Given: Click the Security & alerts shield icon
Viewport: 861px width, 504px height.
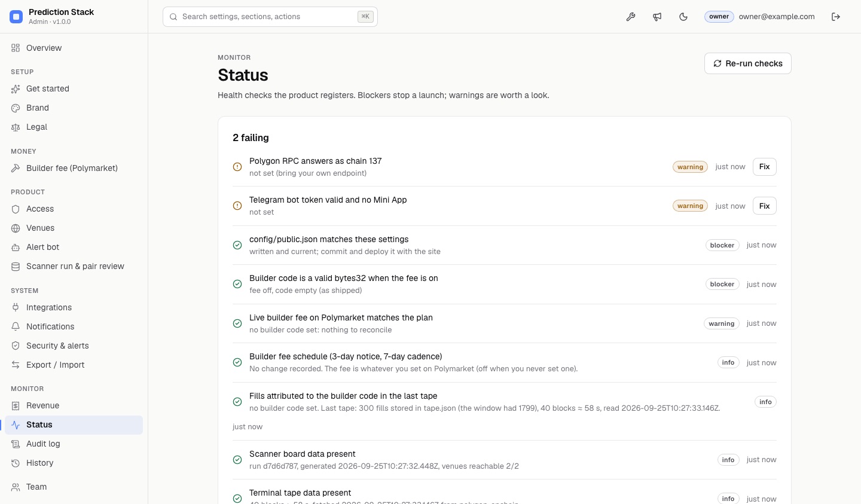Looking at the screenshot, I should [16, 346].
